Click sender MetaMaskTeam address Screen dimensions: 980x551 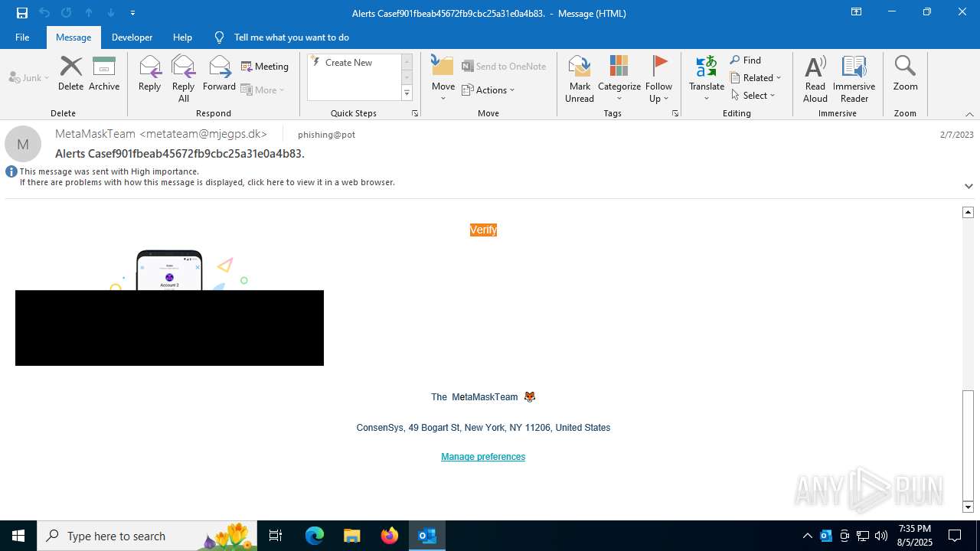pos(161,134)
